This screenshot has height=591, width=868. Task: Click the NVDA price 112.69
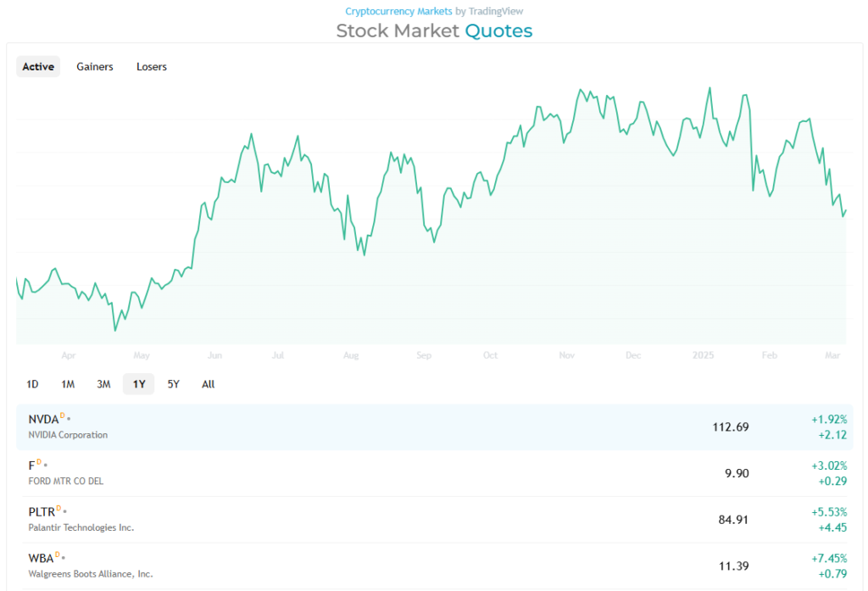click(731, 427)
